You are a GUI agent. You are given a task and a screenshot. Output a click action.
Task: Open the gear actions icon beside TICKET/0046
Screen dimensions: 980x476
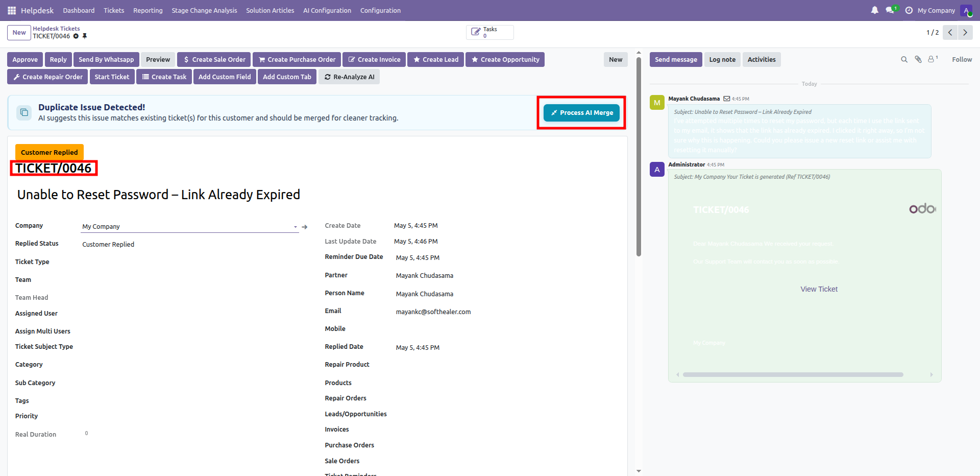[76, 36]
